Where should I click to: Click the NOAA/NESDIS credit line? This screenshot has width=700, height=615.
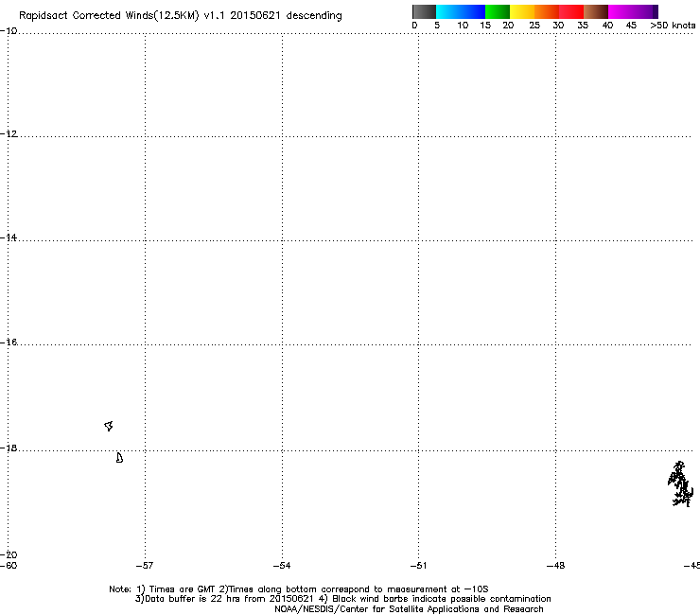(x=409, y=609)
